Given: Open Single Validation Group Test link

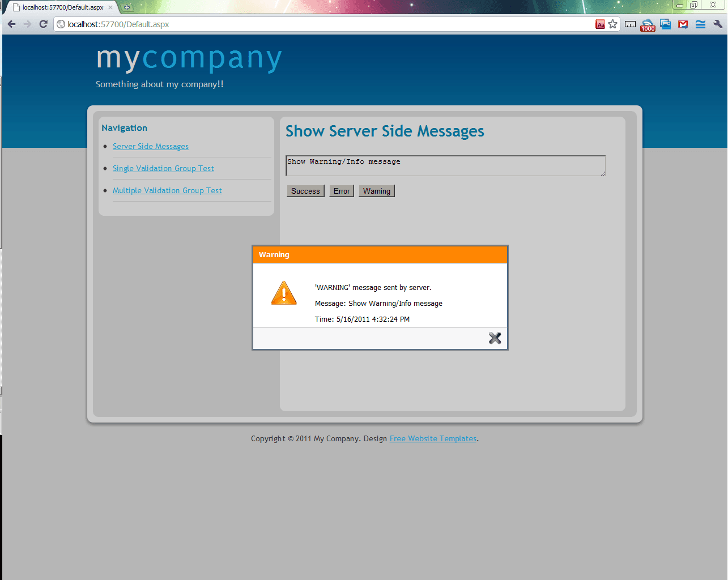Looking at the screenshot, I should click(163, 168).
